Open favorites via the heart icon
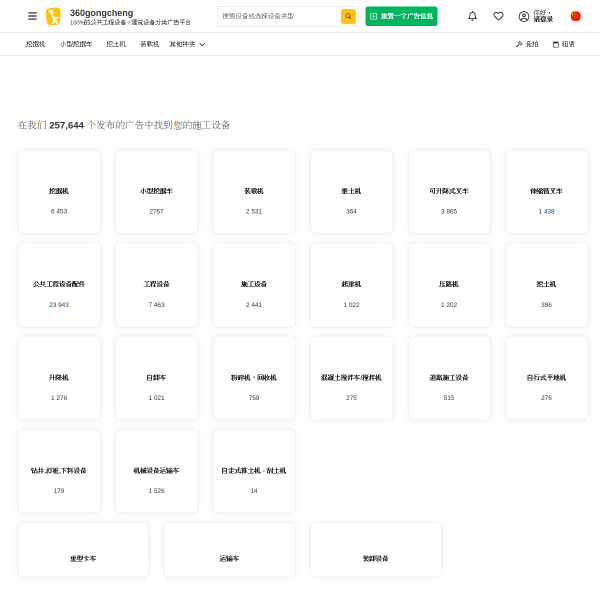 tap(498, 16)
